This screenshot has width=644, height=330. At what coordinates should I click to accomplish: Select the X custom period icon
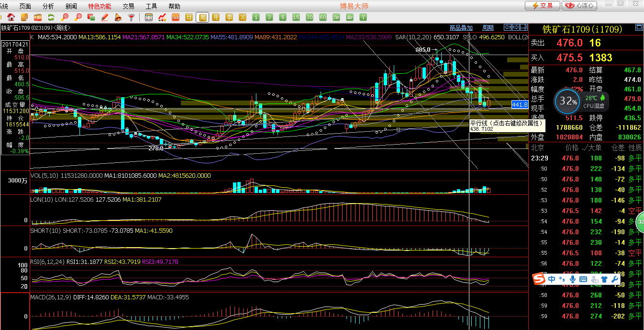pyautogui.click(x=243, y=17)
